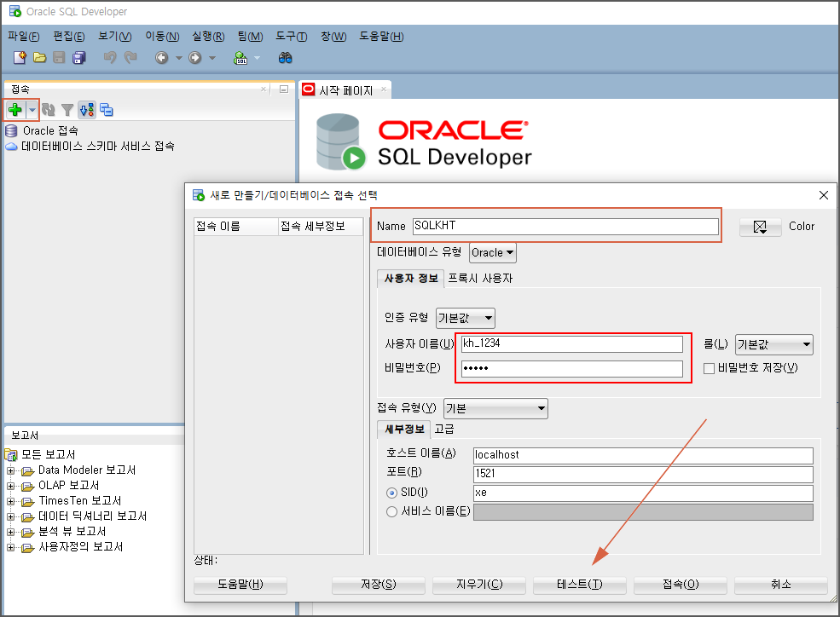840x617 pixels.
Task: Open the 도구 menu
Action: tap(292, 37)
